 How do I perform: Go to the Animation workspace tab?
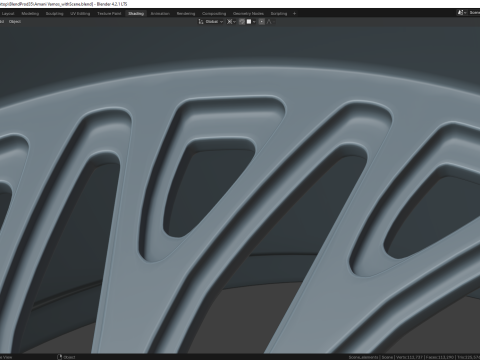coord(160,14)
